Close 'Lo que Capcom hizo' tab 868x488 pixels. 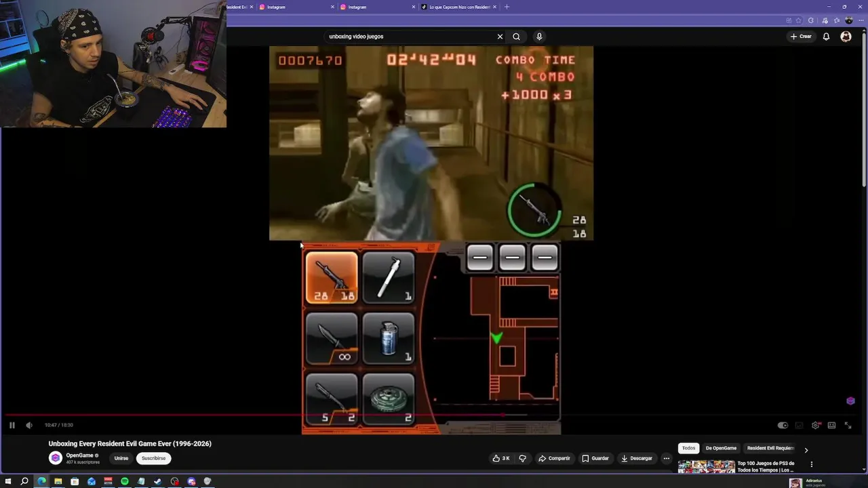click(x=494, y=7)
